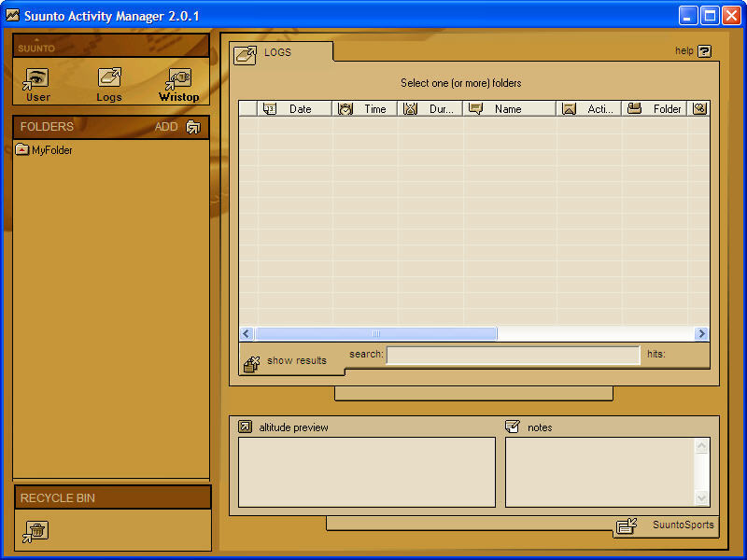Click the search input field
747x560 pixels.
(513, 355)
